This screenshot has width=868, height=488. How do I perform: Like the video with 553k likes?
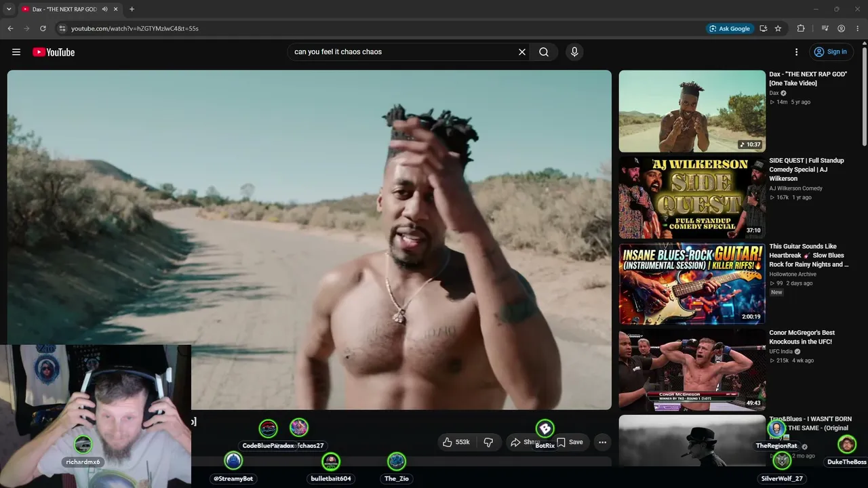pyautogui.click(x=456, y=442)
